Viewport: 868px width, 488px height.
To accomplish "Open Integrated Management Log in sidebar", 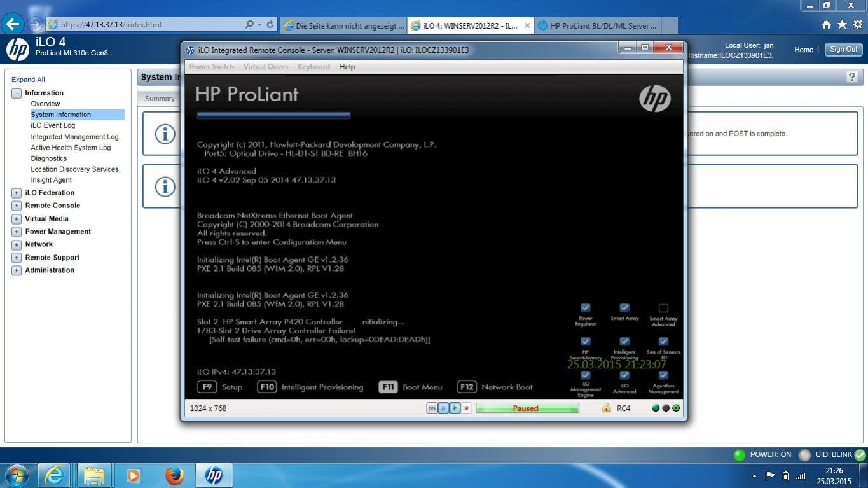I will coord(74,137).
